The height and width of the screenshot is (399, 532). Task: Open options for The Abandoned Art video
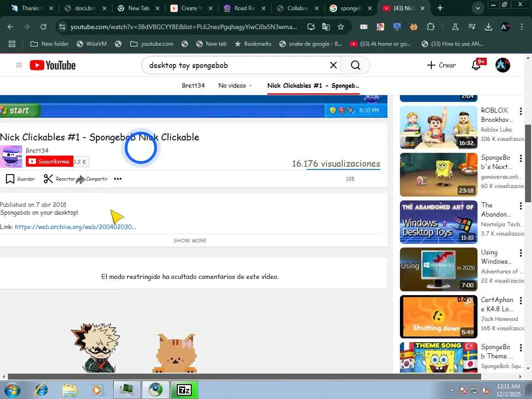[x=521, y=206]
